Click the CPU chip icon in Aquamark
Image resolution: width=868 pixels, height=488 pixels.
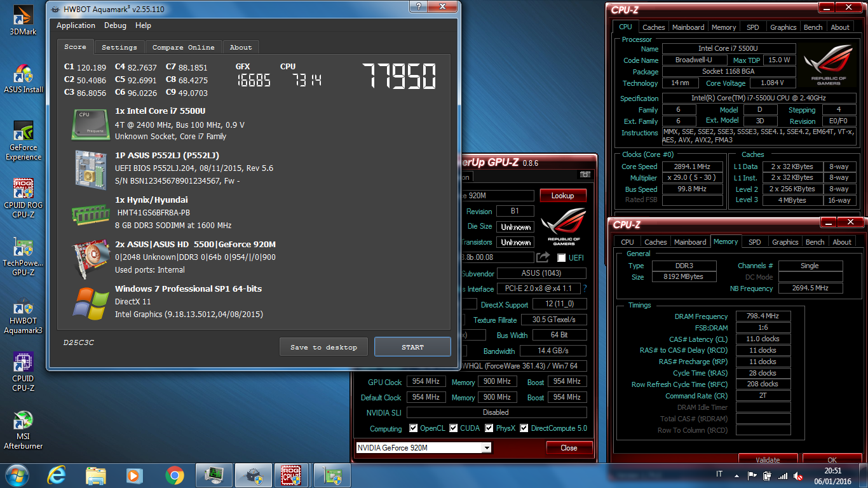click(90, 124)
